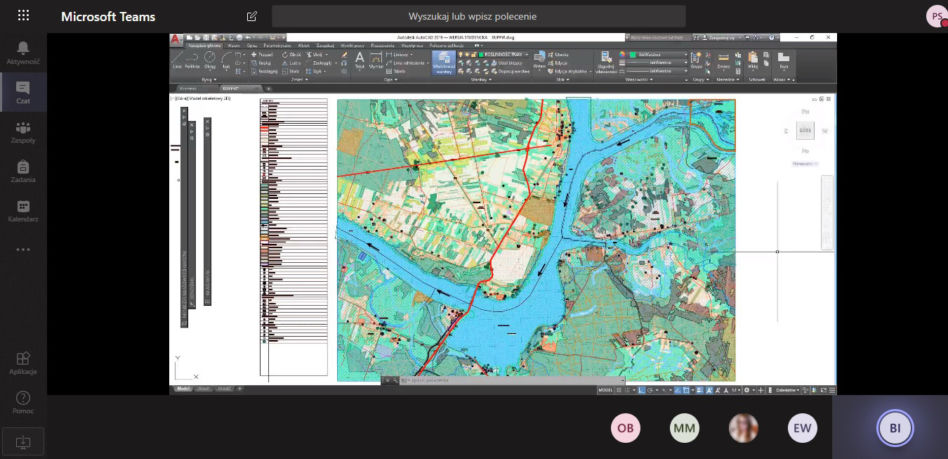Open the AutoCAD application menu logo
The image size is (948, 459).
pyautogui.click(x=175, y=39)
